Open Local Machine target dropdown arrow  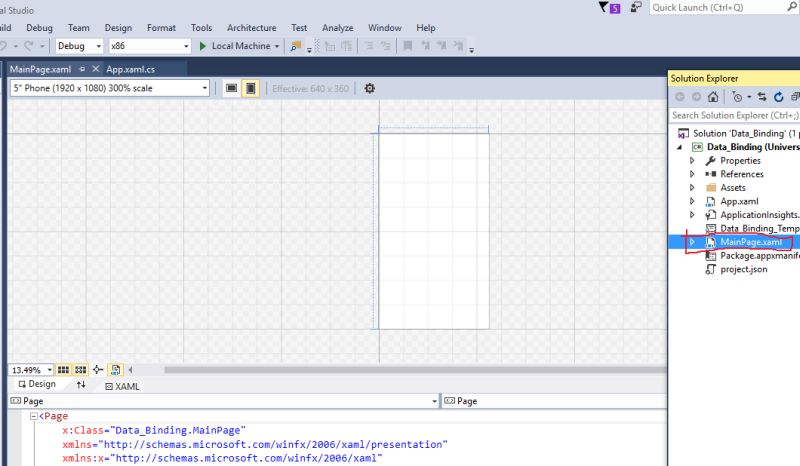(277, 46)
